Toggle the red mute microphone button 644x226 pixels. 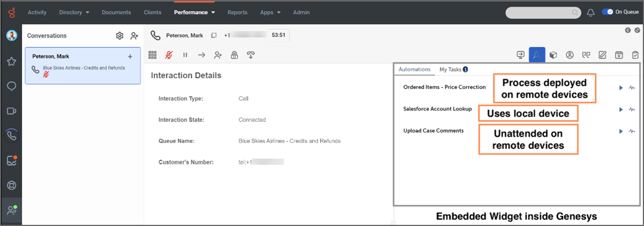pyautogui.click(x=169, y=54)
